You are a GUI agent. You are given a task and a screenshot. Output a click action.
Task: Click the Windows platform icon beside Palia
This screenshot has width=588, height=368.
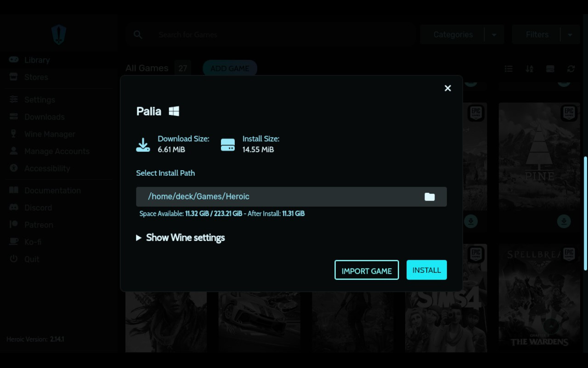click(174, 111)
